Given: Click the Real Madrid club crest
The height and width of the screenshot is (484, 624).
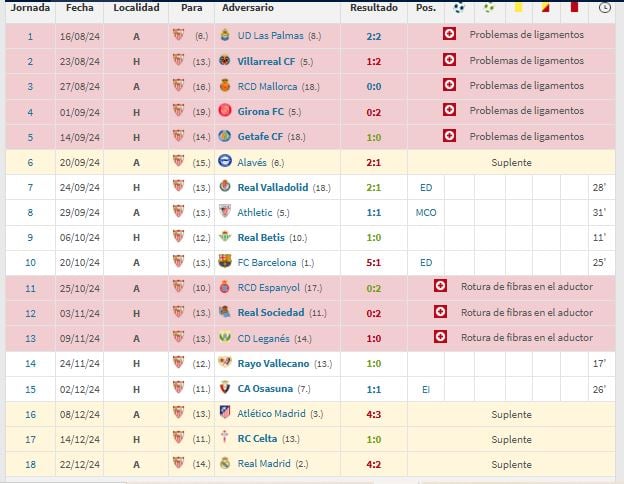Looking at the screenshot, I should pyautogui.click(x=225, y=464).
